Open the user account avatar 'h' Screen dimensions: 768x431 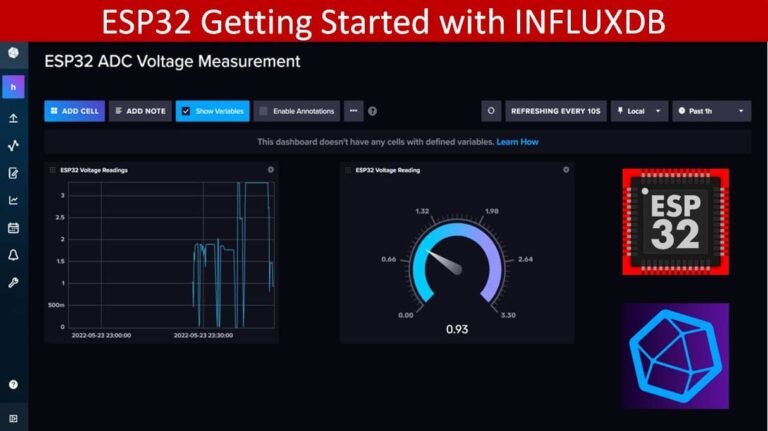(13, 87)
